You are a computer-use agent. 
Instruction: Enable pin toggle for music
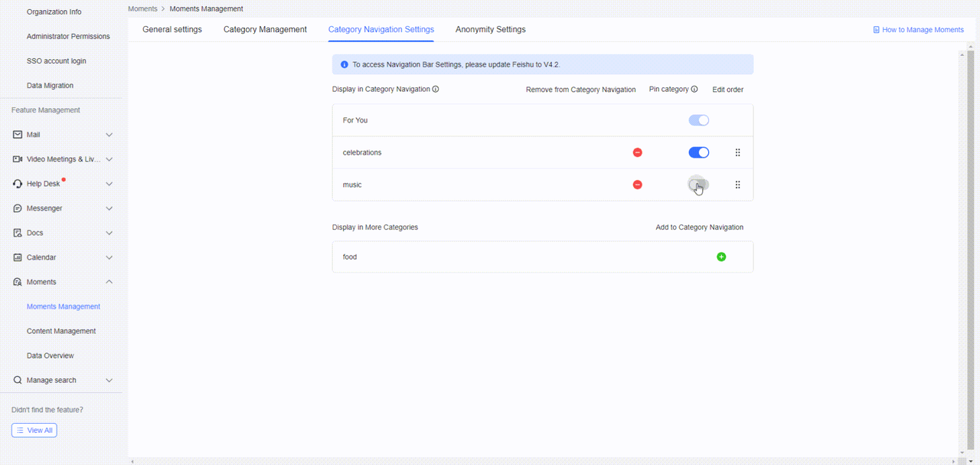tap(698, 185)
